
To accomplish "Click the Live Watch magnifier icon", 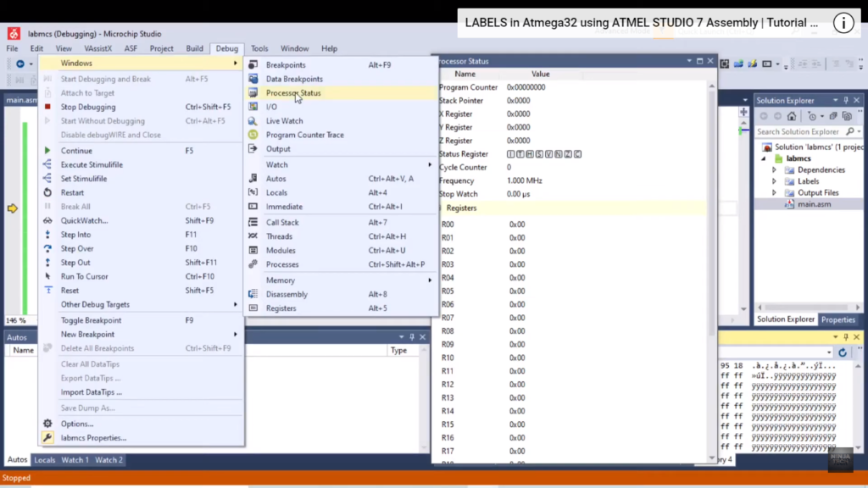I will [x=253, y=120].
